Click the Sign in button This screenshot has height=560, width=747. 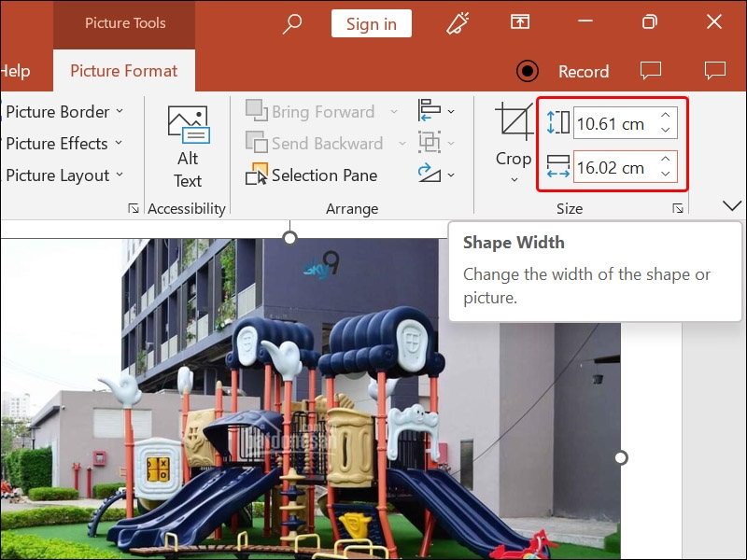371,22
